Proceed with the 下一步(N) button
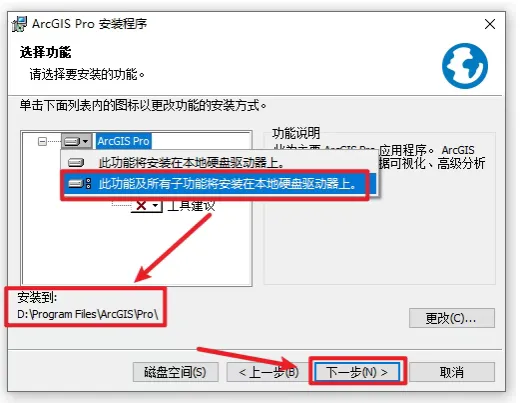 [357, 372]
